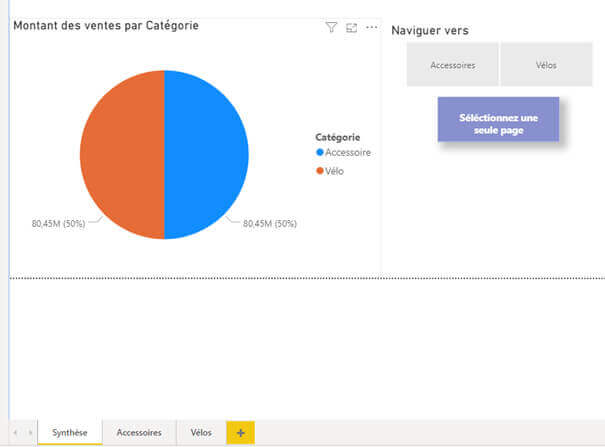Click the next page tab arrow

pos(30,433)
